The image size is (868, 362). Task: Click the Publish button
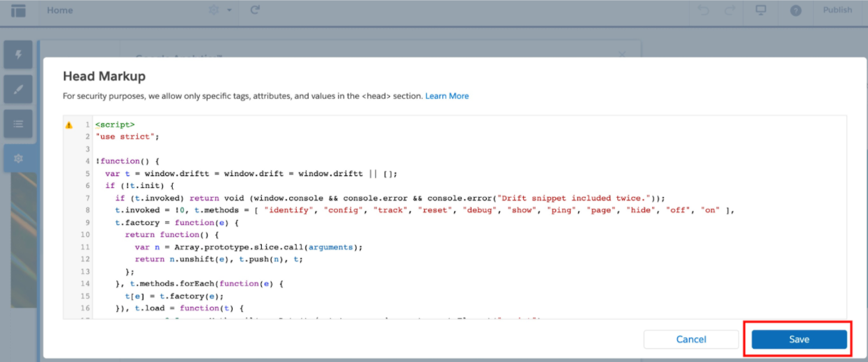[837, 10]
